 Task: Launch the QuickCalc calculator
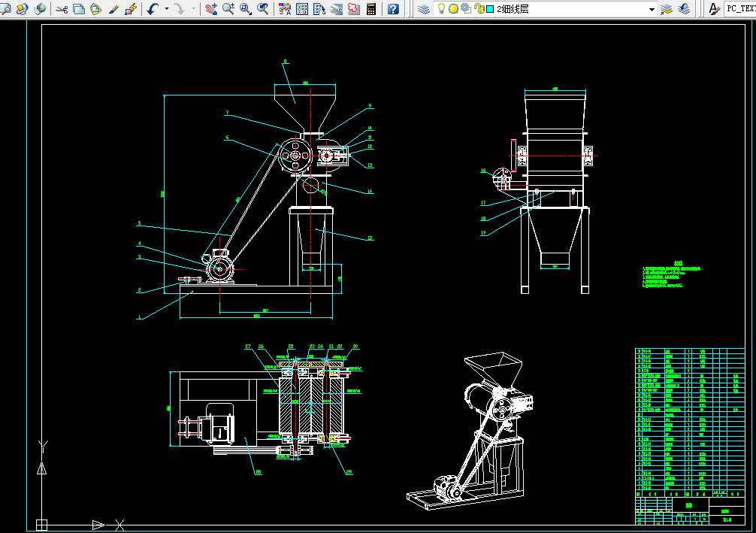pyautogui.click(x=371, y=9)
